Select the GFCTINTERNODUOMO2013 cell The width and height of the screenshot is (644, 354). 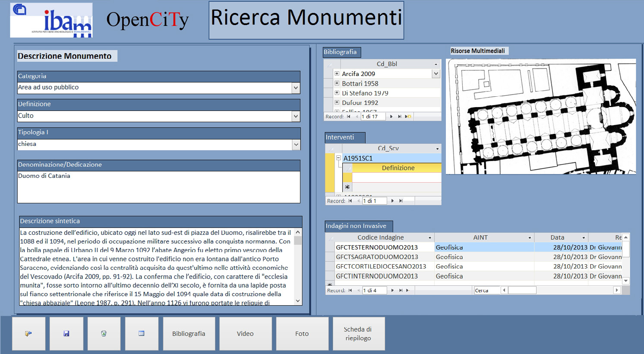coord(385,276)
